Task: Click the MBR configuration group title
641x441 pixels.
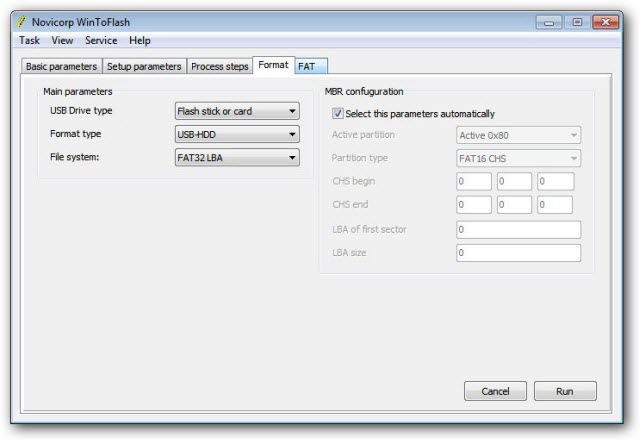Action: (364, 92)
